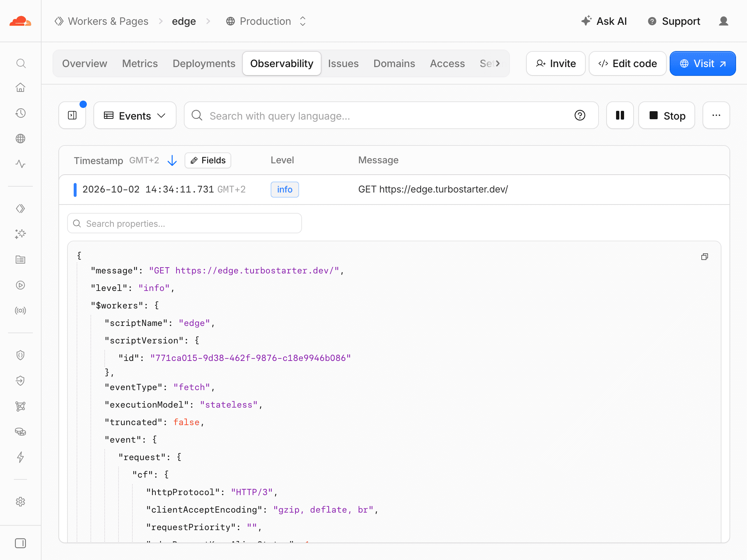Open the user account avatar icon
Viewport: 747px width, 560px height.
724,21
